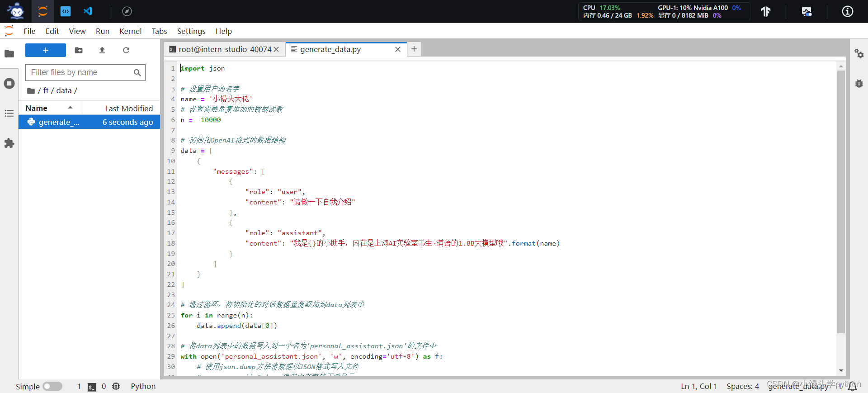
Task: Open the Edit menu
Action: coord(52,31)
